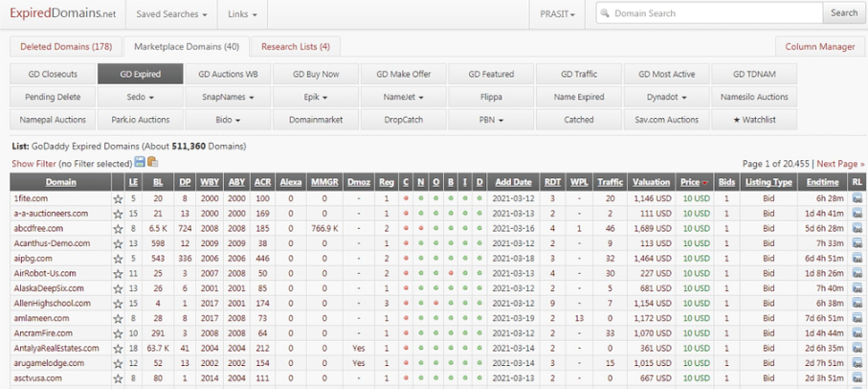
Task: Star the asctvusa.com domain
Action: pyautogui.click(x=118, y=378)
